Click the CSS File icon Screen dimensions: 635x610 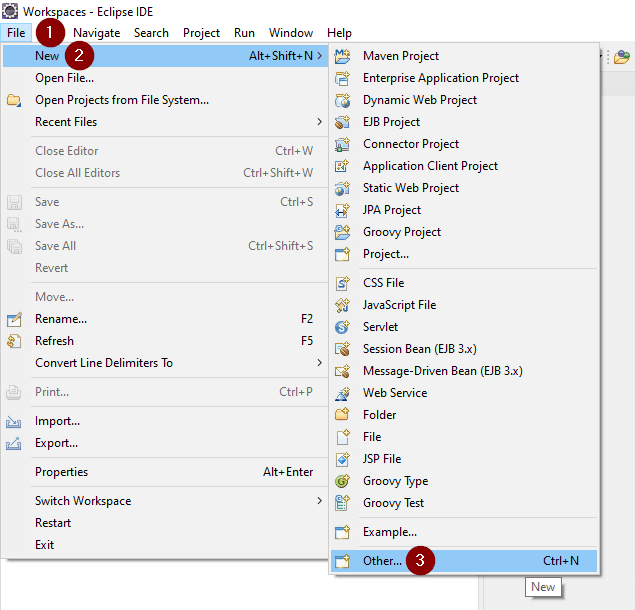(x=343, y=283)
